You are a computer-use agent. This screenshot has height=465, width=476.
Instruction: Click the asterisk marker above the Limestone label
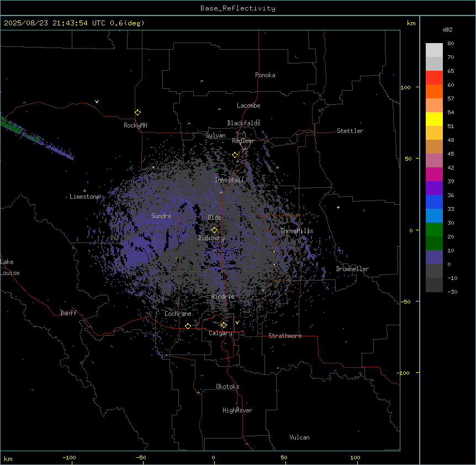84,191
